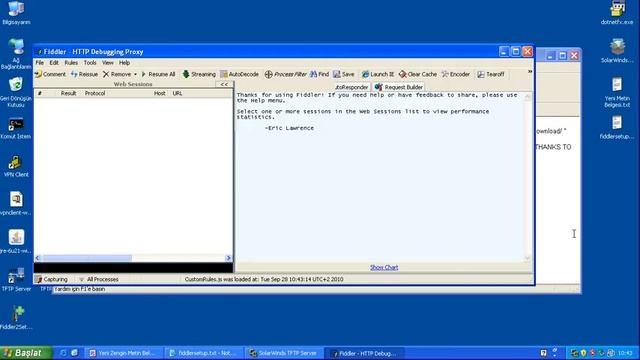Open Ağ Bağlantılarım desktop icon
640x360 pixels.
pyautogui.click(x=16, y=54)
